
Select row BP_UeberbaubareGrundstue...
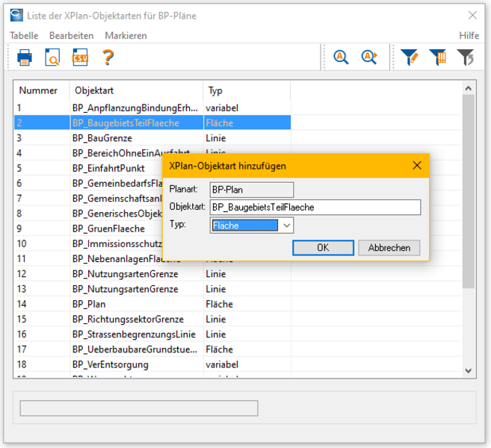(x=152, y=349)
